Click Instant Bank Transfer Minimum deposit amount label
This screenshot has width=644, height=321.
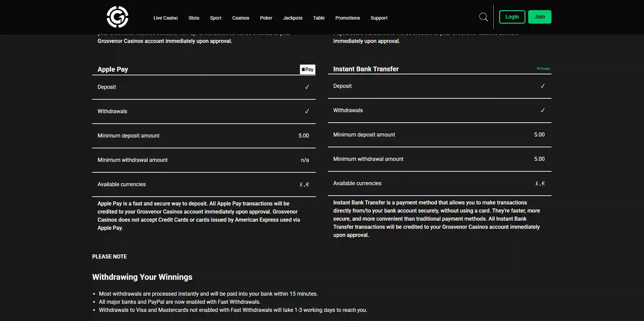coord(364,134)
